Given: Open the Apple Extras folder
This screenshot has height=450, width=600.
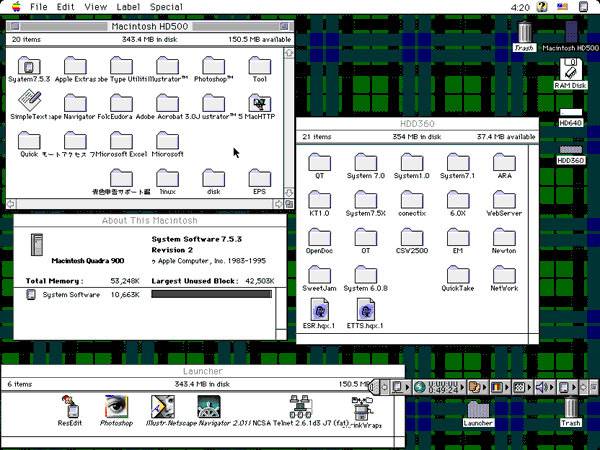Looking at the screenshot, I should [75, 65].
